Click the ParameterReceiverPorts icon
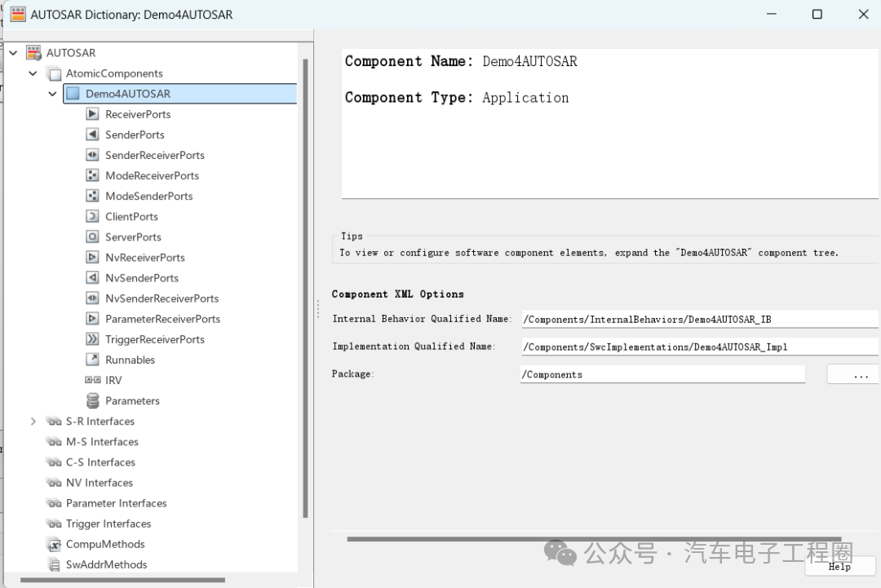Screen dimensions: 881x588 [93, 319]
